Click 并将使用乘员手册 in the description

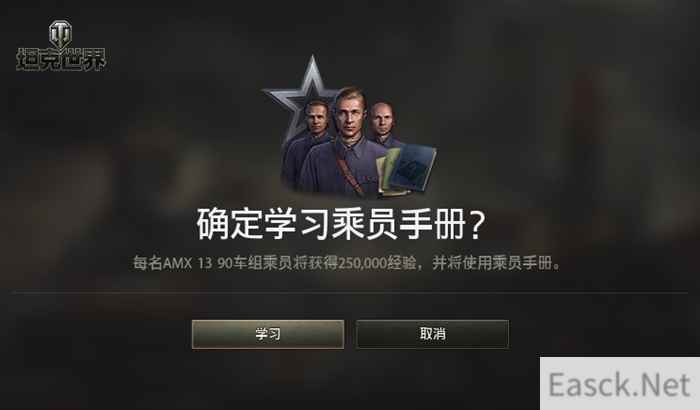[492, 263]
